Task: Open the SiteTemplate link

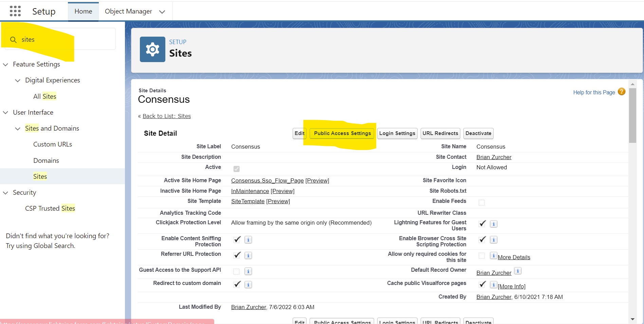Action: (x=248, y=201)
